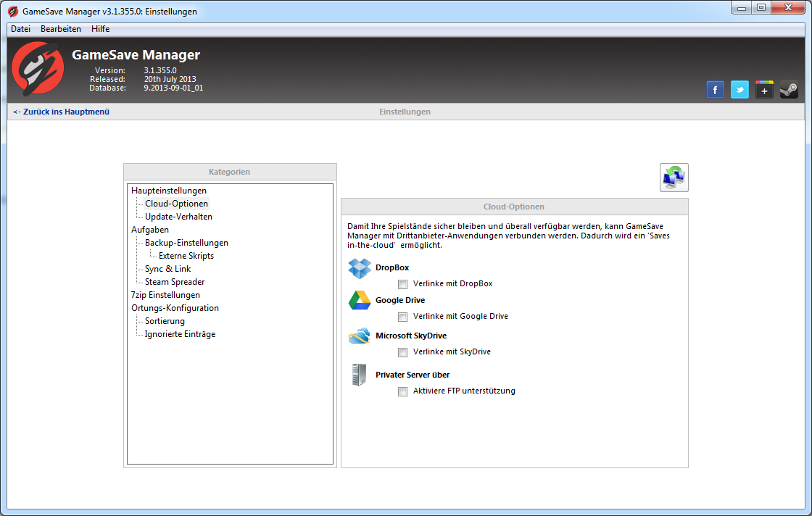
Task: Click the GameSave Manager logo
Action: tap(37, 68)
